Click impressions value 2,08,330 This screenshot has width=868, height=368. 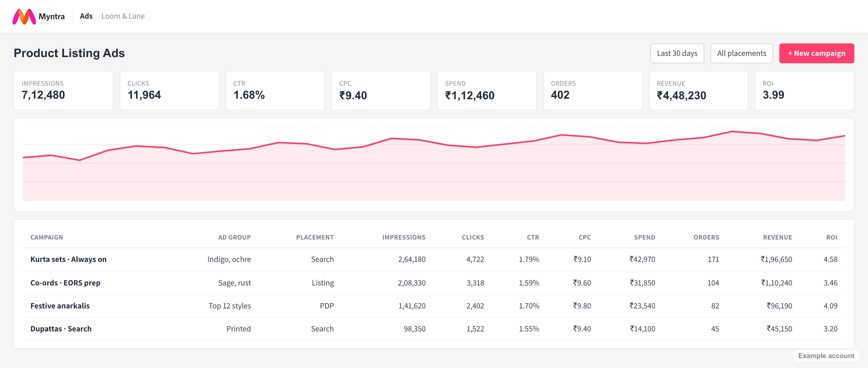(412, 283)
